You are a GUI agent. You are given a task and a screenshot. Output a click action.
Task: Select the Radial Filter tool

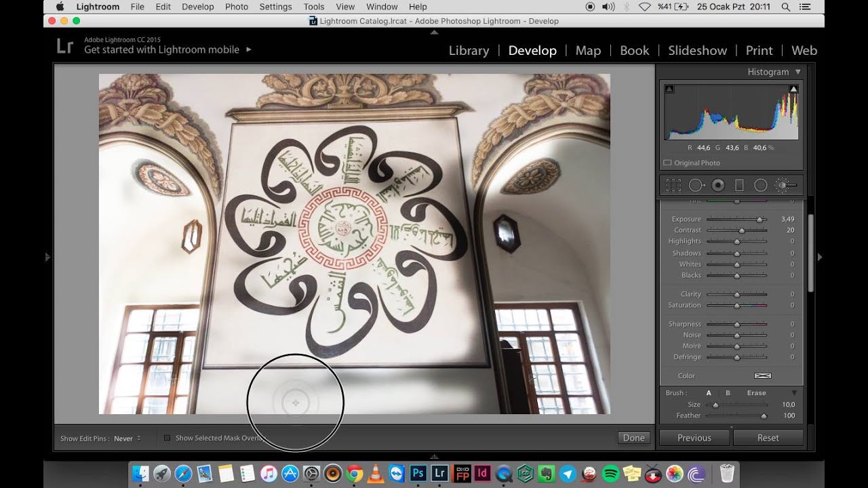761,185
